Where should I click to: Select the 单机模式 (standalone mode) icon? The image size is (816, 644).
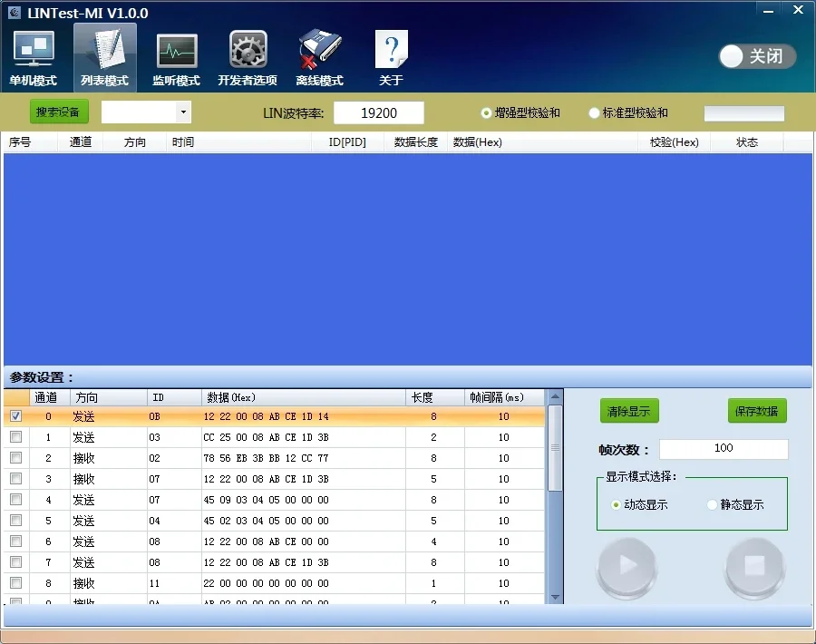tap(34, 56)
